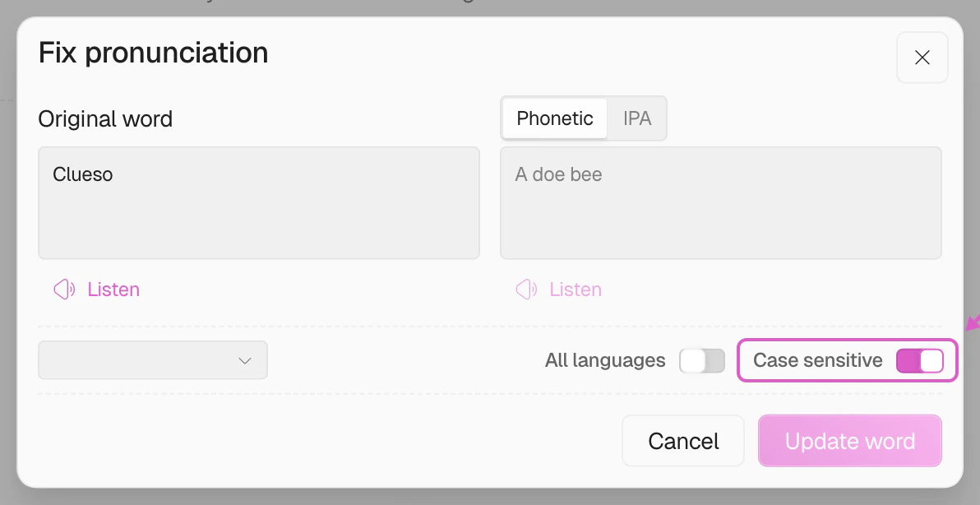Close the Fix pronunciation dialog with X
This screenshot has width=980, height=505.
[x=922, y=58]
